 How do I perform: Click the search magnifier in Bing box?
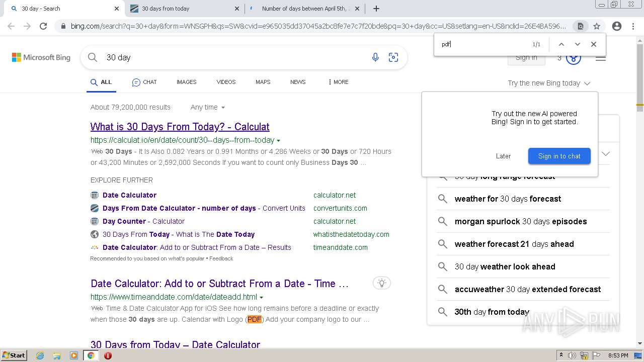coord(93,57)
